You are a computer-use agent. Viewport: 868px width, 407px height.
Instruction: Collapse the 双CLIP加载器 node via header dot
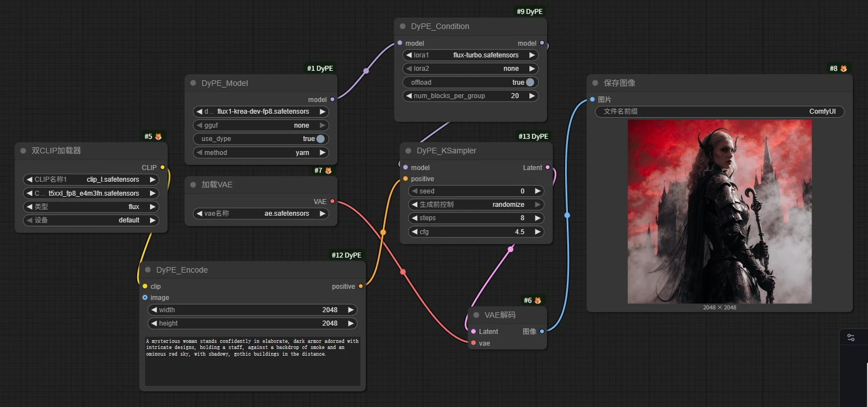(23, 151)
